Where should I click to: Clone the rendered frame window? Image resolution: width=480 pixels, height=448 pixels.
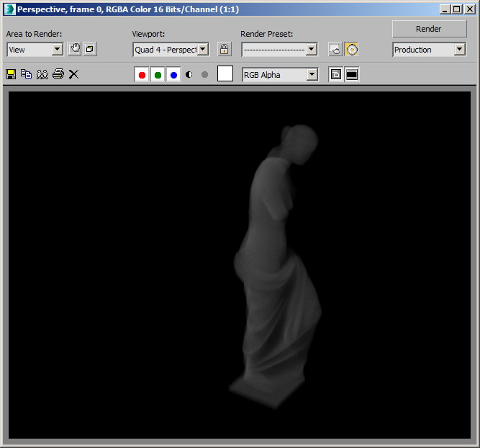(42, 74)
